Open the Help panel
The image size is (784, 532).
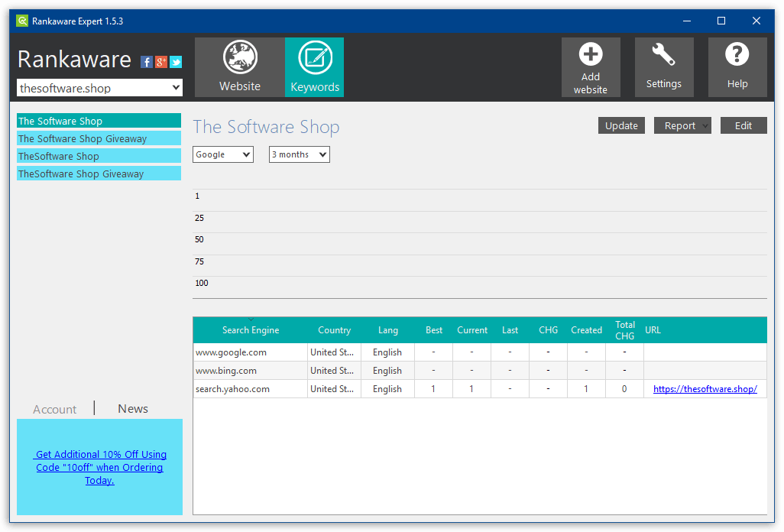click(737, 66)
